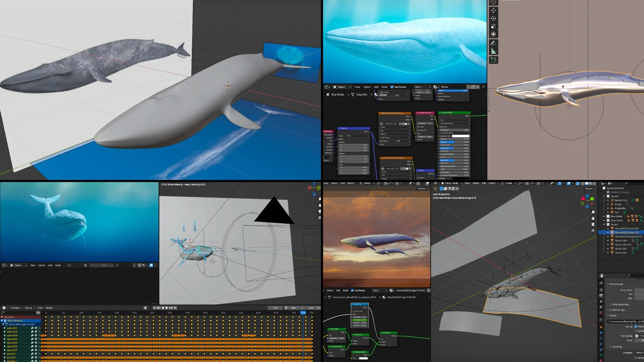Toggle auto keying record button
Viewport: 644px width, 362px height.
coord(145,308)
